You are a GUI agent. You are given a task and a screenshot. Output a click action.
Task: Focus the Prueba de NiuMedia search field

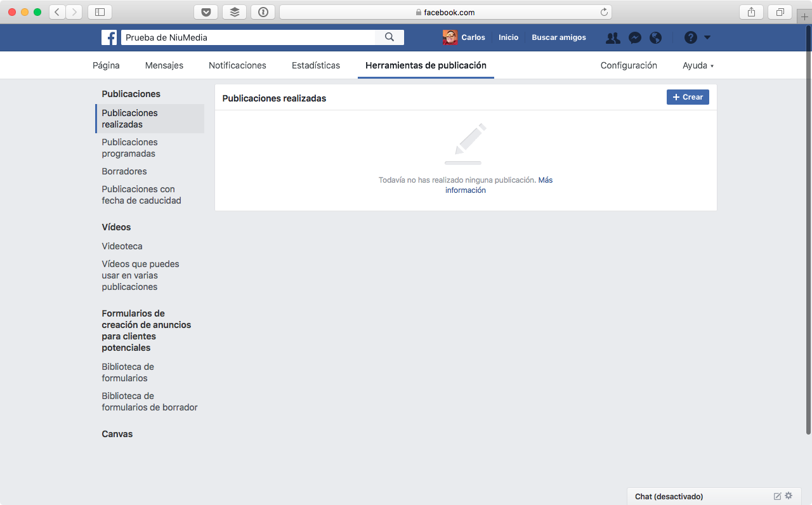[x=248, y=37]
